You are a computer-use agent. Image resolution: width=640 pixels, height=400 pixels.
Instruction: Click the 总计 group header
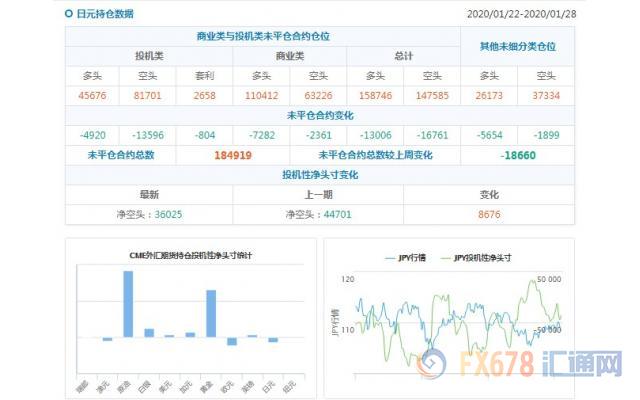coord(404,56)
